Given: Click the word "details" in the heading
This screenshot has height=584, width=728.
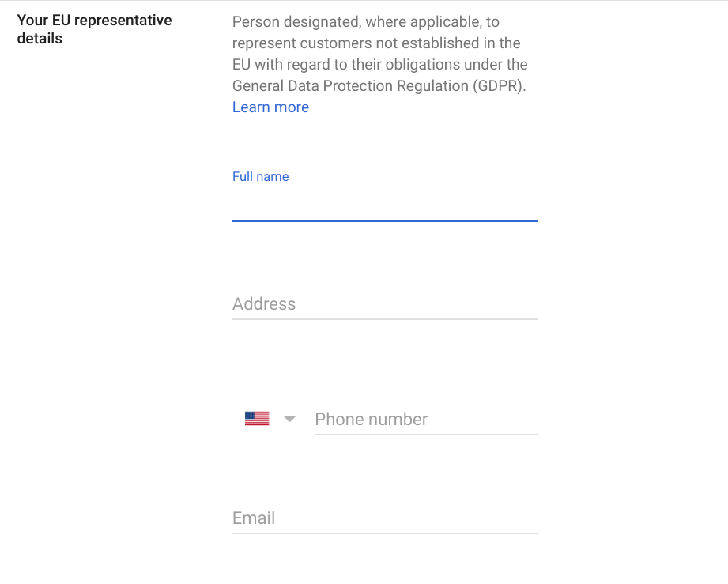Looking at the screenshot, I should coord(40,39).
